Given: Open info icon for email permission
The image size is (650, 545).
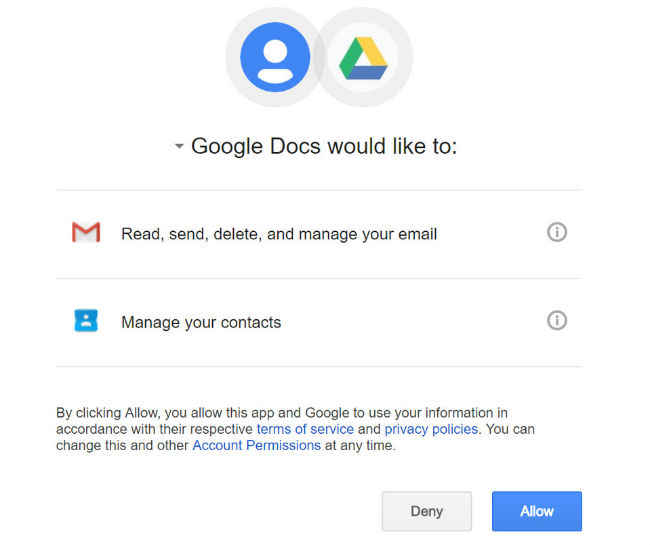Looking at the screenshot, I should pyautogui.click(x=557, y=232).
